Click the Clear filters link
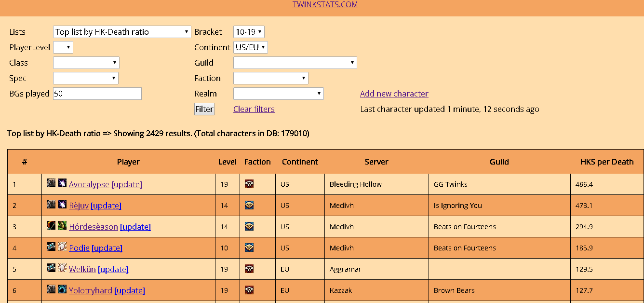Screen dimensions: 644x303 coord(254,109)
